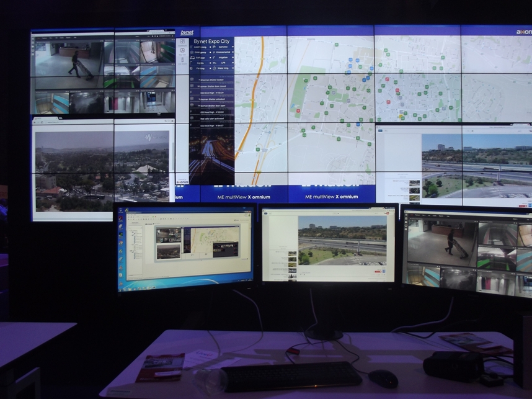Viewport: 532px width, 399px height.
Task: Select the red alert marker on the city map
Action: (299, 110)
